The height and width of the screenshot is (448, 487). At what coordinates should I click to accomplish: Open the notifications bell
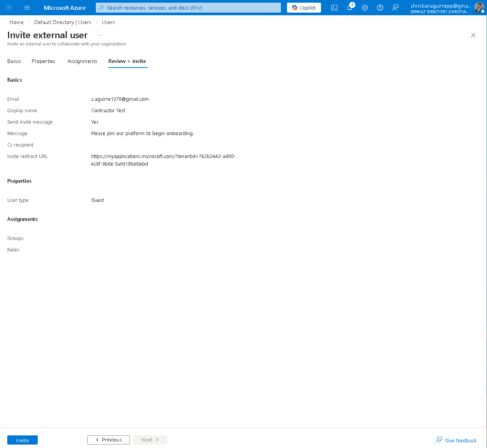pos(350,8)
